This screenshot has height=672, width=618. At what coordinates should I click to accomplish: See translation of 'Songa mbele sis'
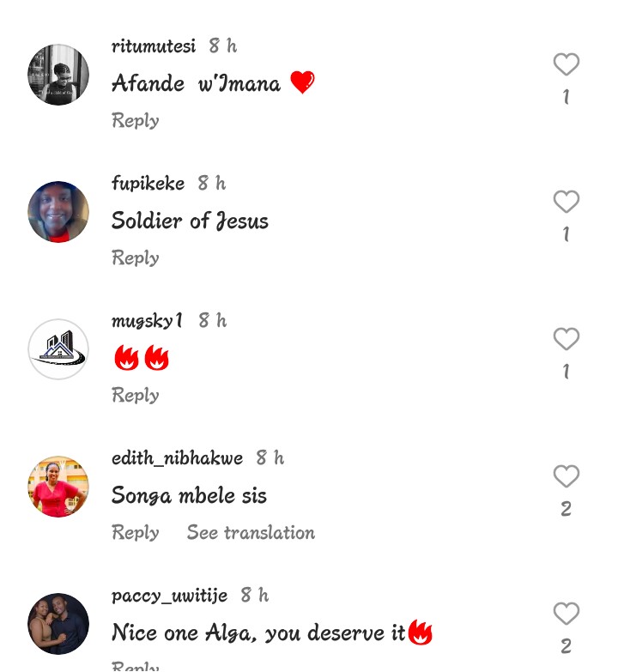coord(251,532)
